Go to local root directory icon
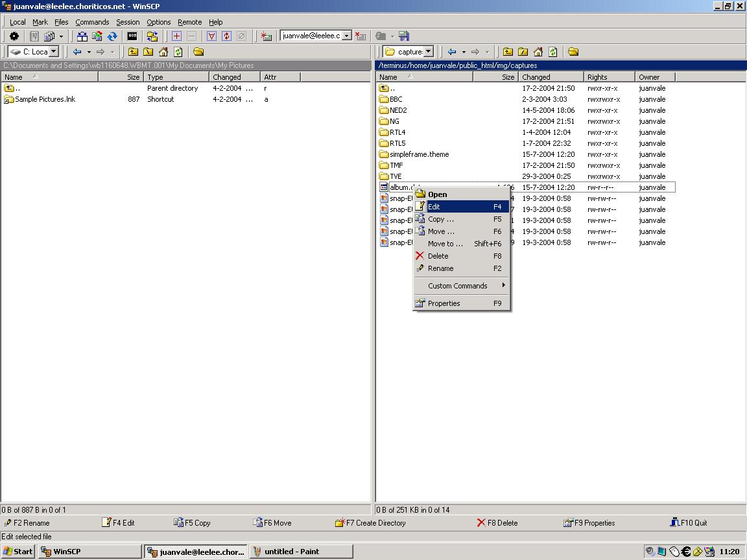This screenshot has height=560, width=747. tap(148, 52)
